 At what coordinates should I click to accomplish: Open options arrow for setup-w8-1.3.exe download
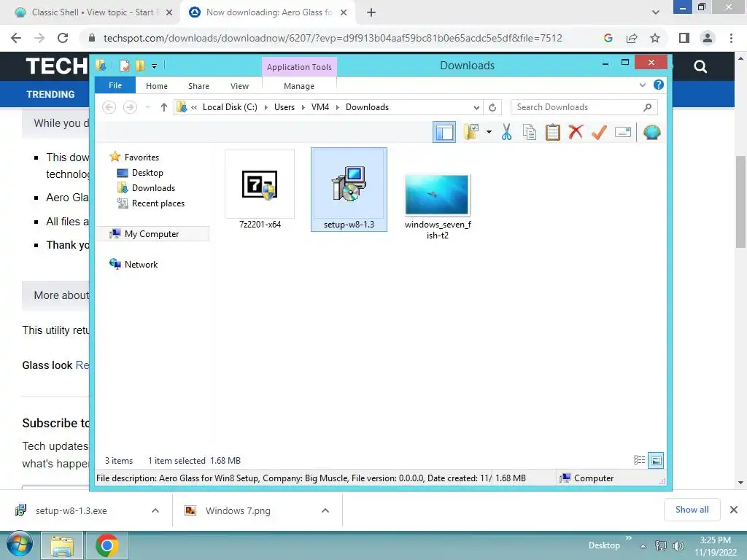pos(155,510)
